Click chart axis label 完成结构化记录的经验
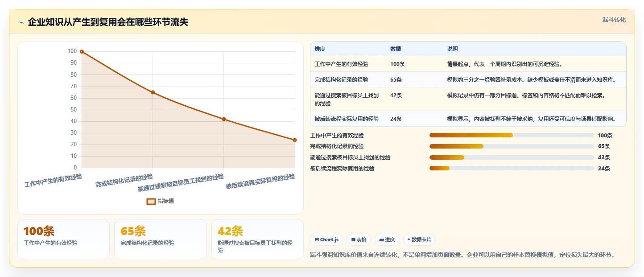The height and width of the screenshot is (277, 644). tap(124, 181)
